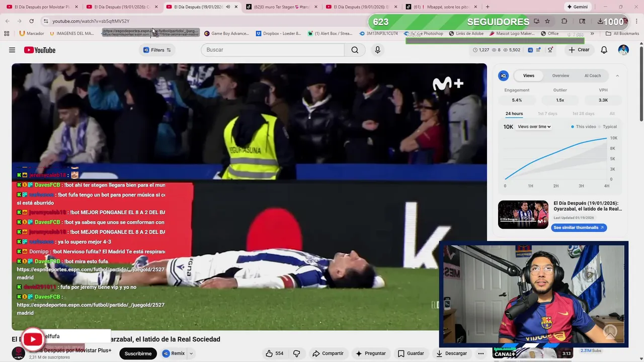The width and height of the screenshot is (644, 362).
Task: Open the Chrome extensions puzzle icon
Action: click(564, 21)
